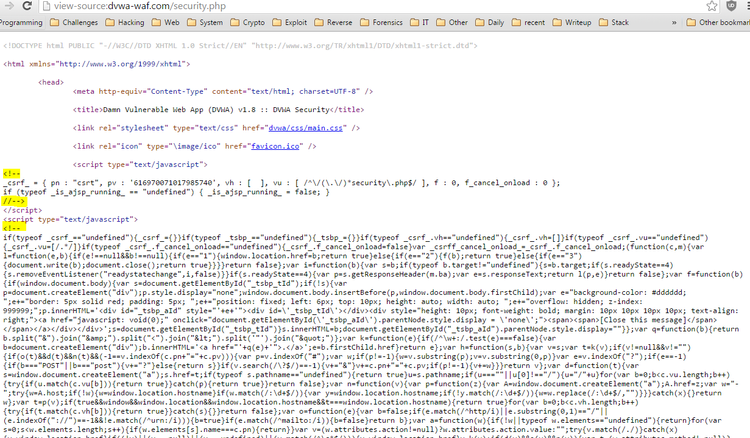
Task: Click the _is_ajsp_running_ typeof line
Action: click(166, 192)
